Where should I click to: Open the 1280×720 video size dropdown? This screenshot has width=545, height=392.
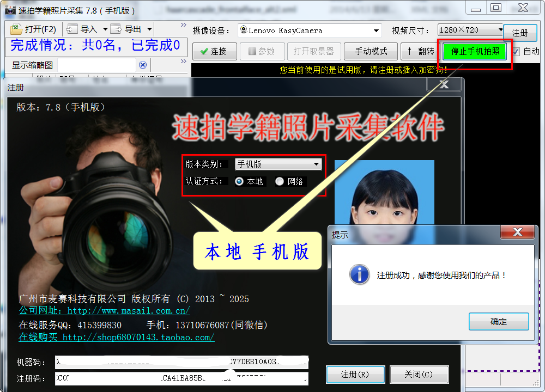point(470,30)
